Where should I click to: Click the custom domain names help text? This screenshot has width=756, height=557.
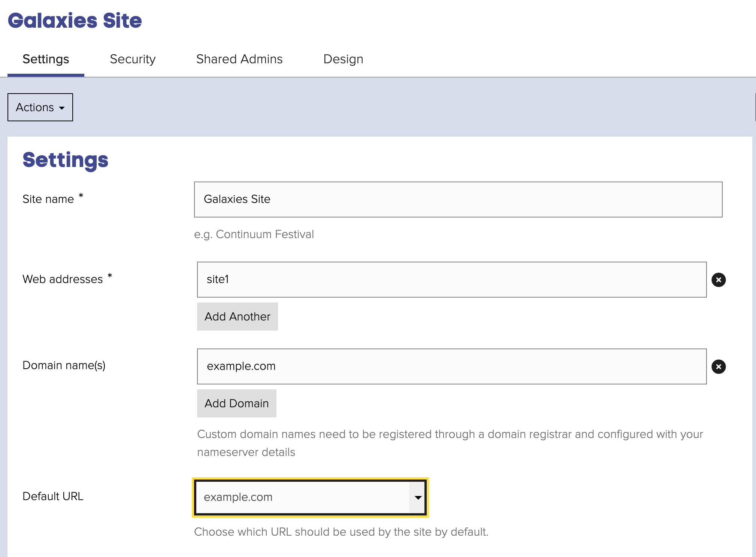[x=450, y=443]
